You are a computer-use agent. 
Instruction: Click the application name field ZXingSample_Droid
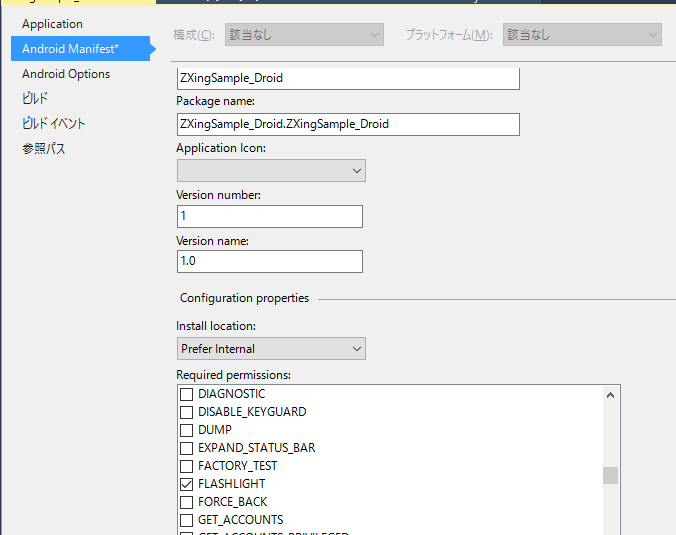348,78
